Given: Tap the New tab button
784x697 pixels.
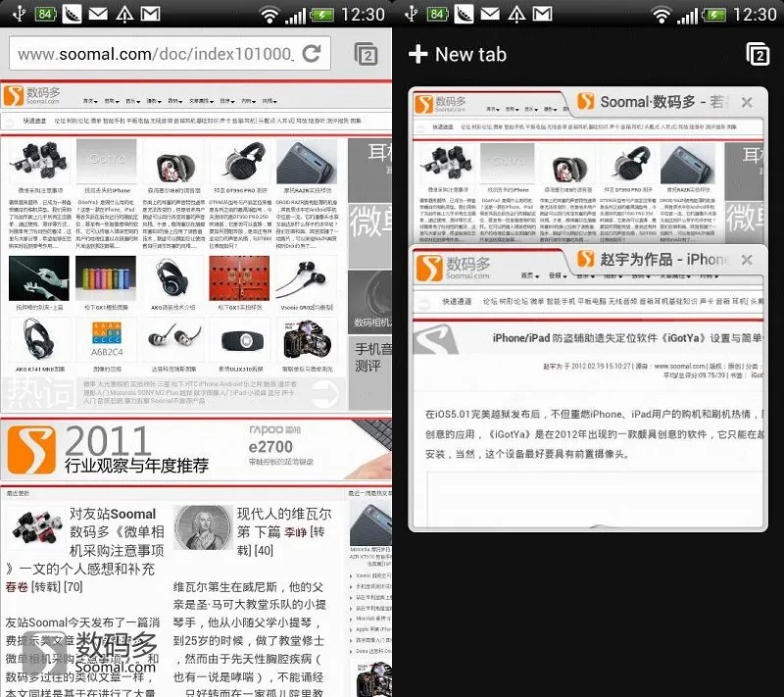Looking at the screenshot, I should pos(458,54).
